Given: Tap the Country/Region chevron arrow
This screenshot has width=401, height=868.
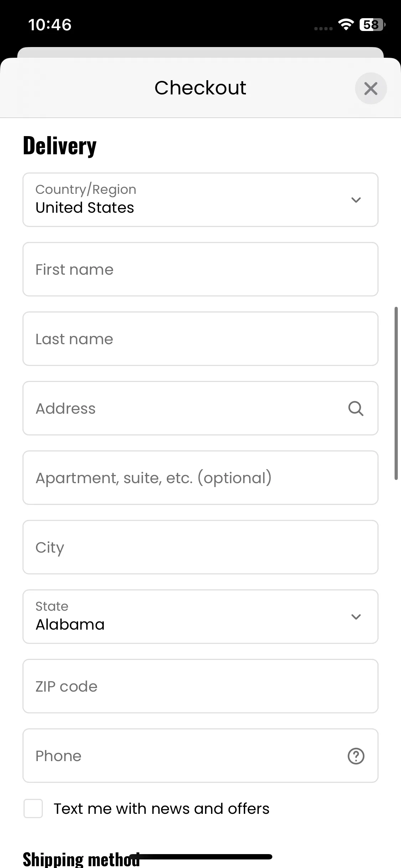Looking at the screenshot, I should click(x=356, y=200).
